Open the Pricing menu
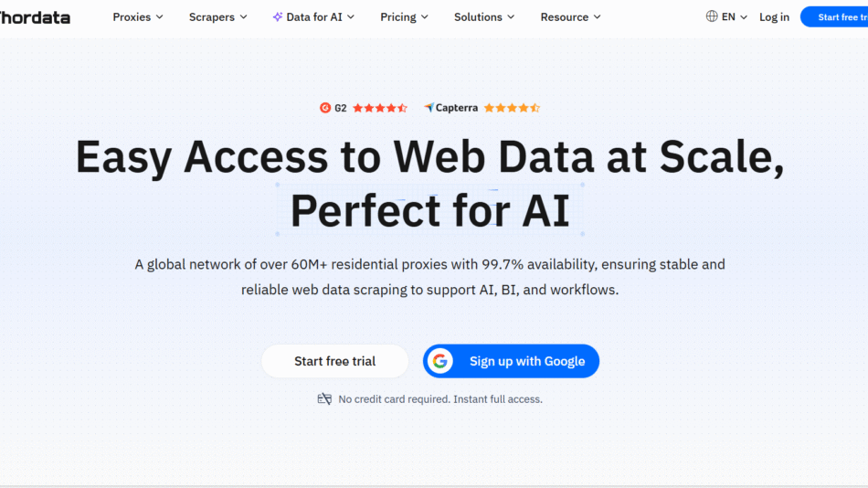The height and width of the screenshot is (488, 868). (x=405, y=16)
